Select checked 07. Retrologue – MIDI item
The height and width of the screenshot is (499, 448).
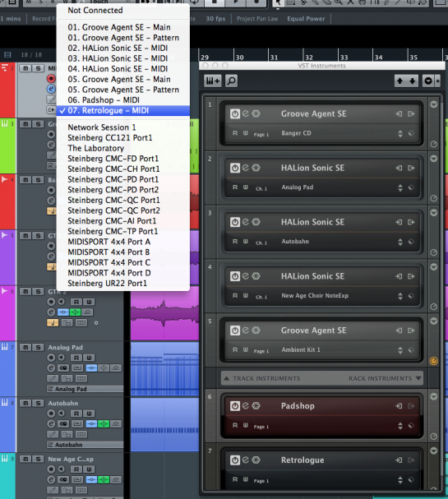(123, 110)
